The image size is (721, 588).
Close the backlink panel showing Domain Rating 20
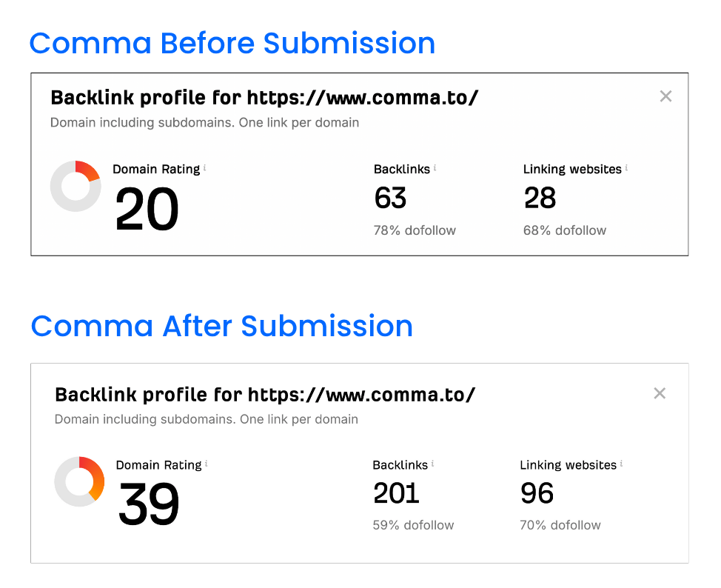(x=665, y=96)
